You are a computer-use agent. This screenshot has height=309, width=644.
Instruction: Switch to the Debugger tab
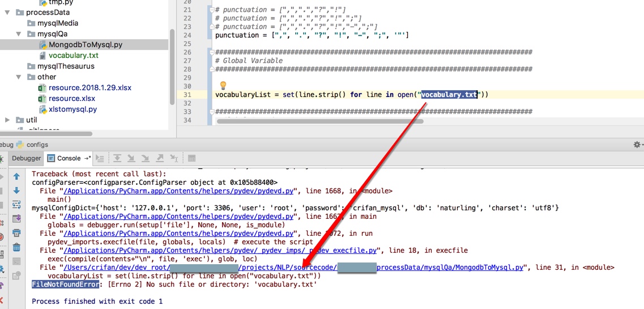click(26, 158)
